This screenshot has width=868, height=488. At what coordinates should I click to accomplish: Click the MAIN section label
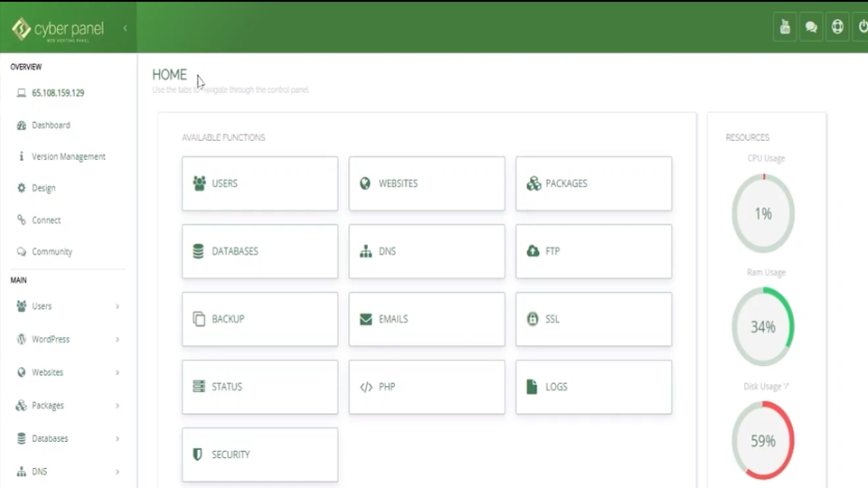pyautogui.click(x=18, y=280)
